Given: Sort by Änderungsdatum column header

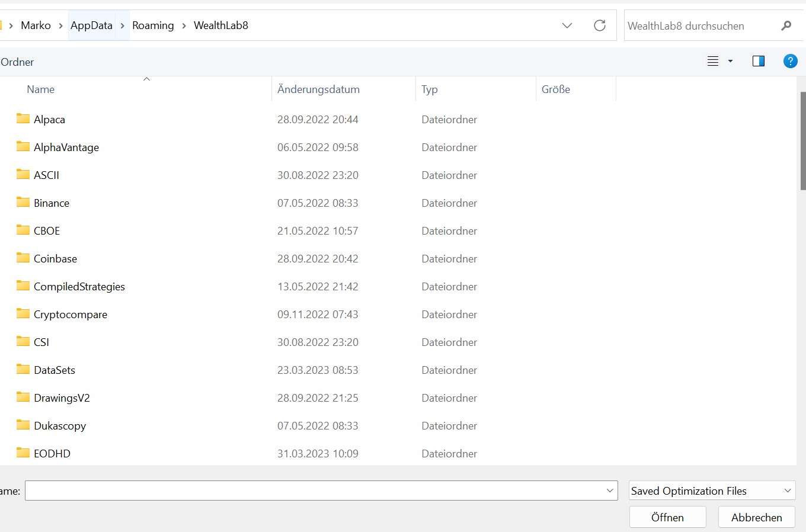Looking at the screenshot, I should point(318,89).
